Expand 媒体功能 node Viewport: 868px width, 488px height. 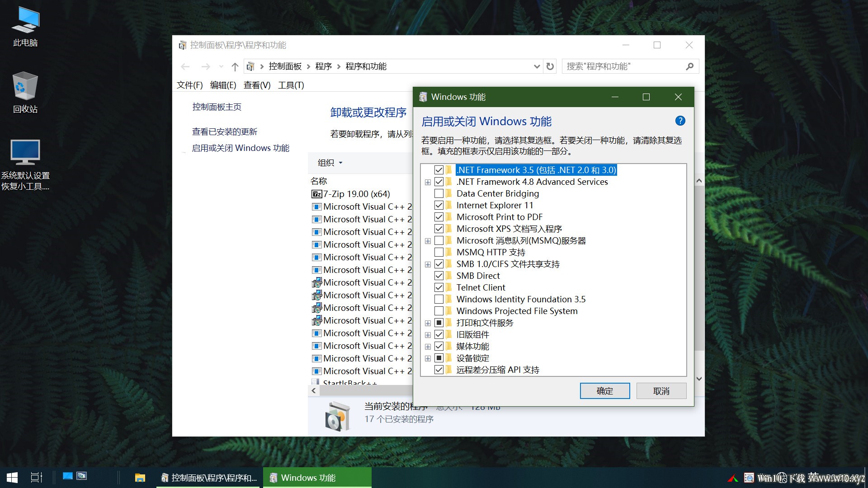point(428,347)
